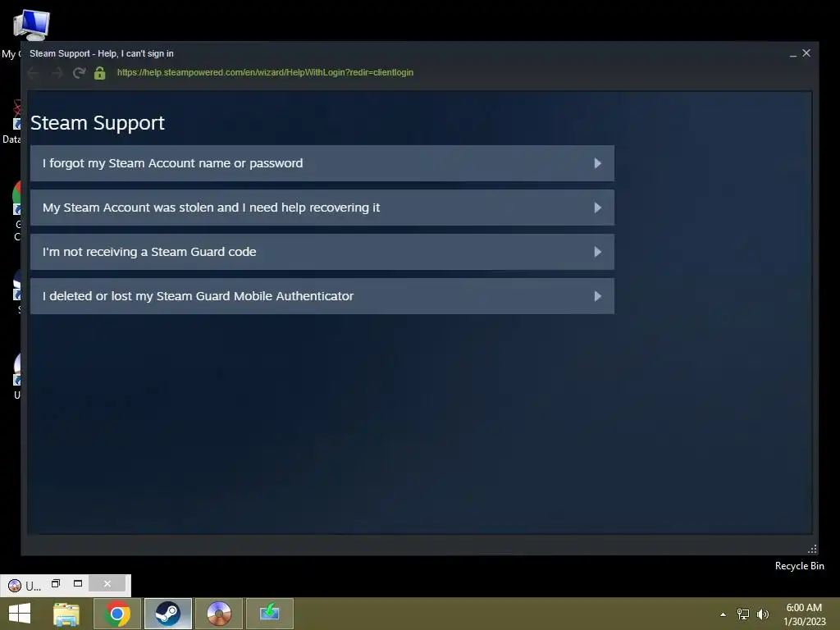
Task: Click the arrow beside Steam Guard code option
Action: point(598,252)
